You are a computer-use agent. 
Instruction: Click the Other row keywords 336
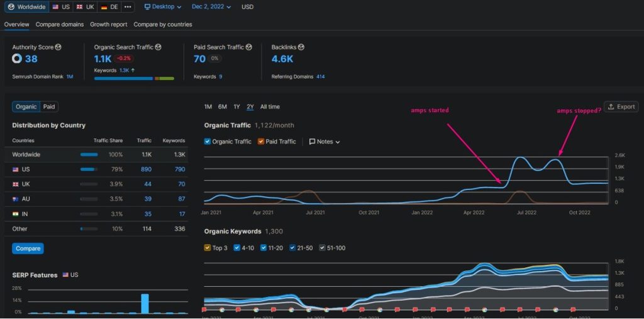(179, 228)
